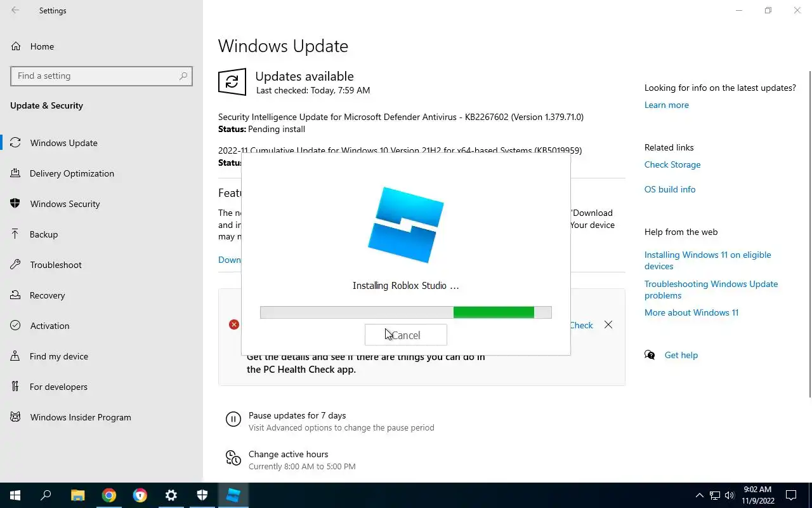
Task: Open the OS build info link
Action: coord(670,189)
